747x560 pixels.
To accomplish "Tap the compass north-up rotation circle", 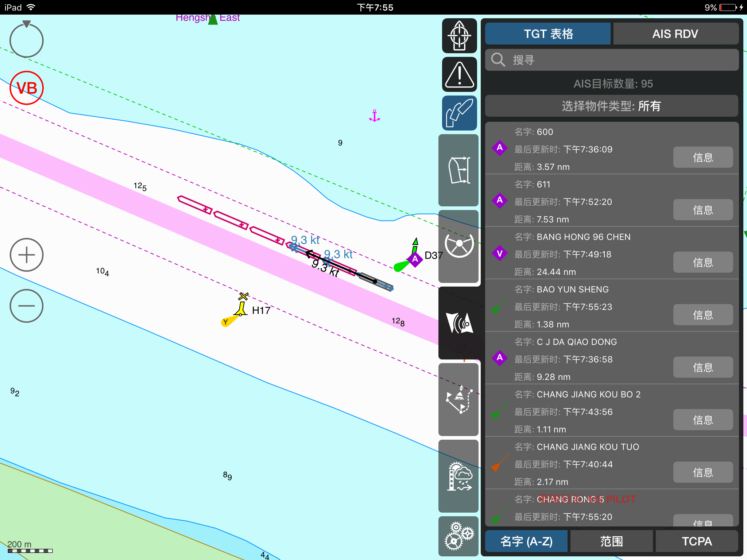I will [x=27, y=40].
